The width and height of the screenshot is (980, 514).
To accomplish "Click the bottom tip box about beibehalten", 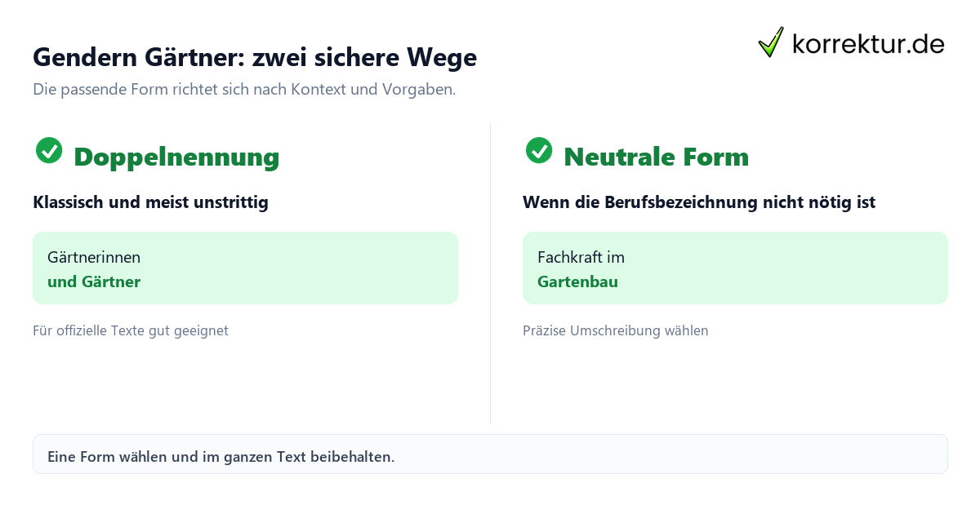I will tap(490, 454).
